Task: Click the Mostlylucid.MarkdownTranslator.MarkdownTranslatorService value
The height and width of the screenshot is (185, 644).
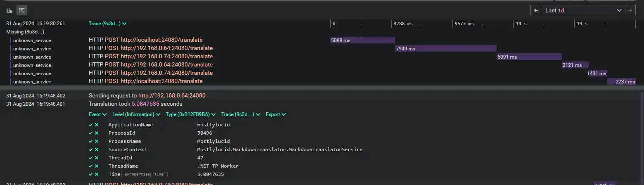Action: click(280, 149)
